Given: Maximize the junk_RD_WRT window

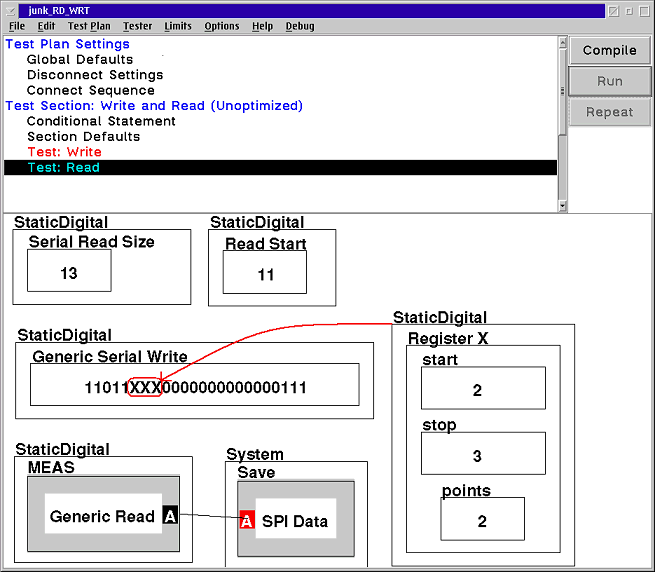Looking at the screenshot, I should click(644, 11).
